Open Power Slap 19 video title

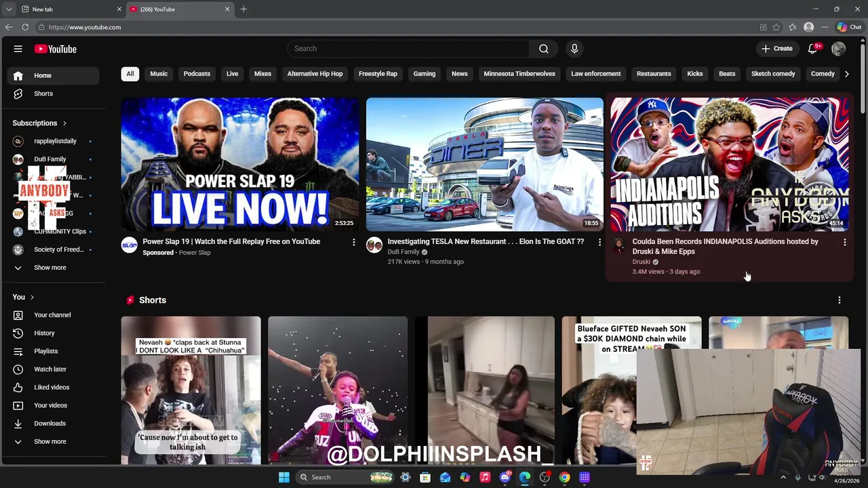pyautogui.click(x=231, y=241)
